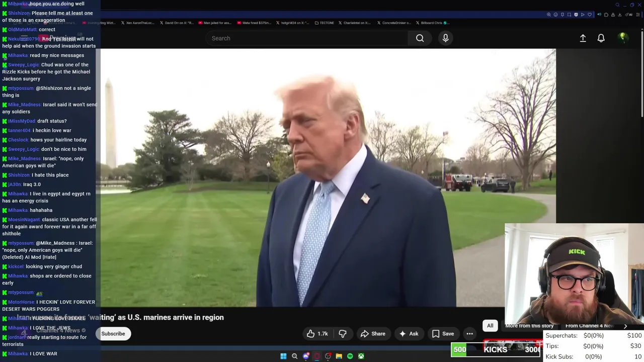Mute tab via speaker icon in toolbar
This screenshot has height=362, width=644.
pos(599,15)
